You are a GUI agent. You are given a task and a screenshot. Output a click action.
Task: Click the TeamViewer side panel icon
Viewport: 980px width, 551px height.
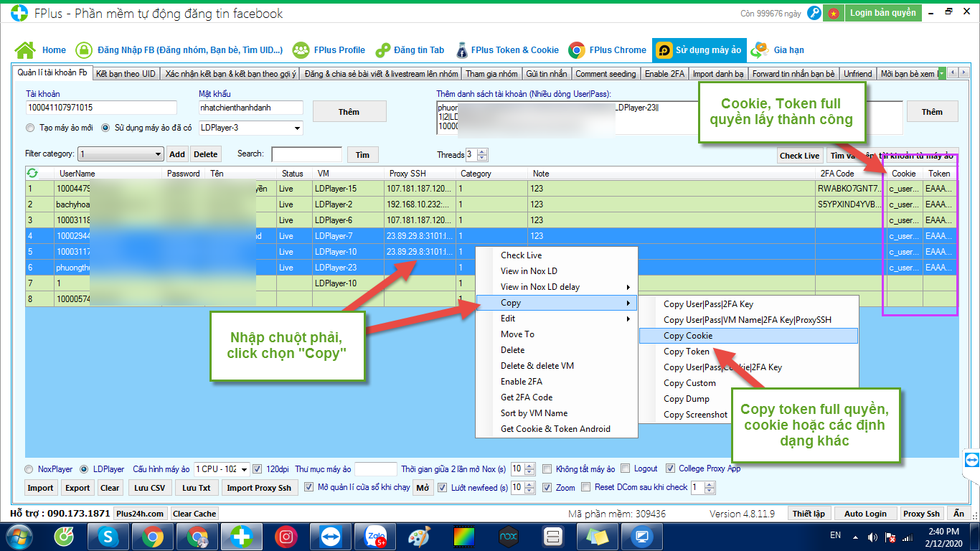pos(971,459)
